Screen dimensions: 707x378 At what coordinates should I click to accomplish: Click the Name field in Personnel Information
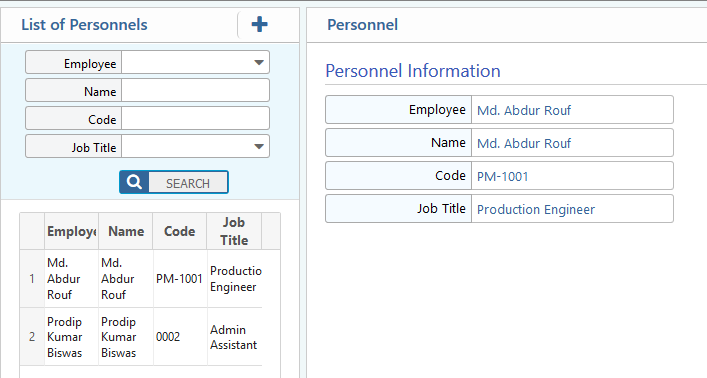pos(572,143)
